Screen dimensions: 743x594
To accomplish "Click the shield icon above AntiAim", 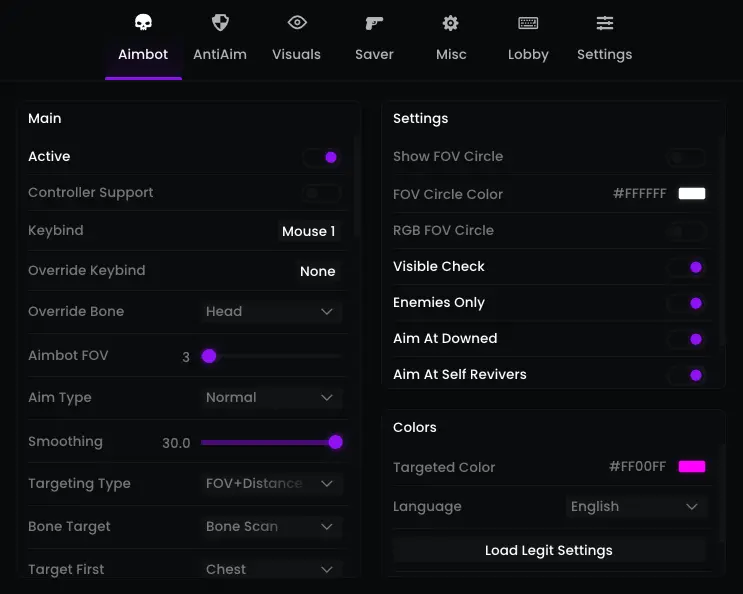I will [x=220, y=23].
